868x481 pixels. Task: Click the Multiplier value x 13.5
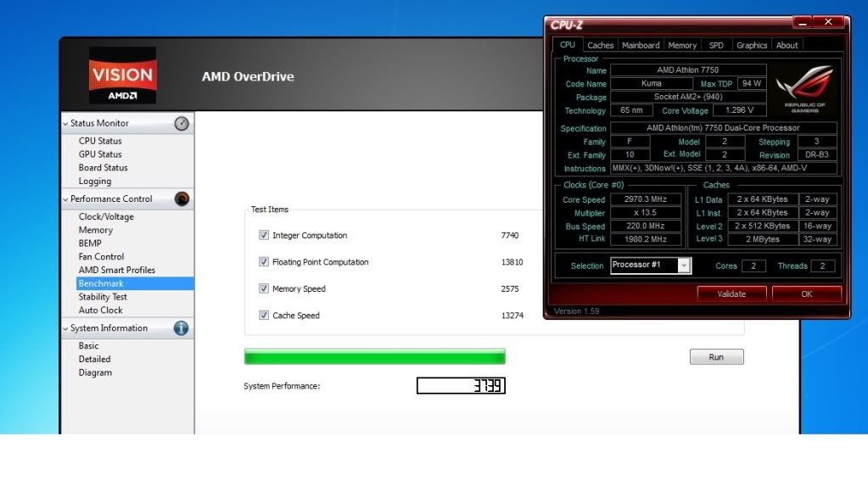tap(646, 213)
